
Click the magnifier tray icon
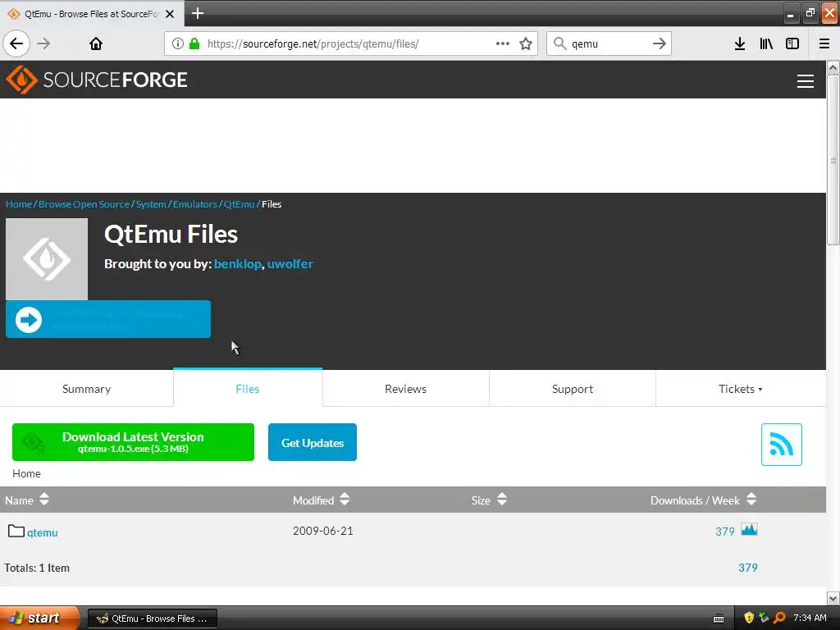click(779, 618)
